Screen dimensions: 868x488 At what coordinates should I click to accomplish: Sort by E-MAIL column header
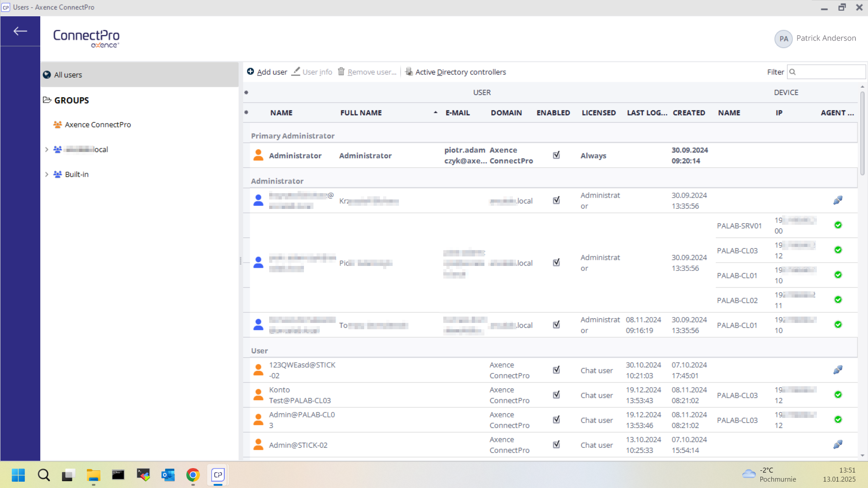click(457, 113)
